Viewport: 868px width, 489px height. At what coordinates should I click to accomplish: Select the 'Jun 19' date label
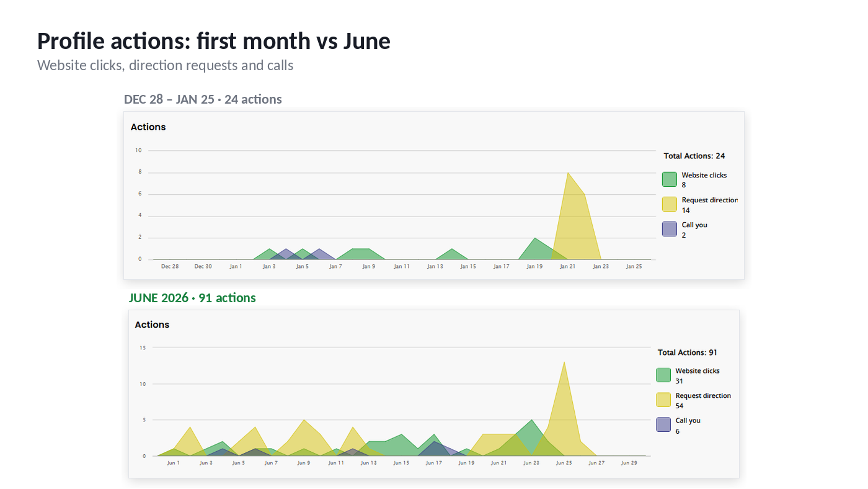point(466,463)
